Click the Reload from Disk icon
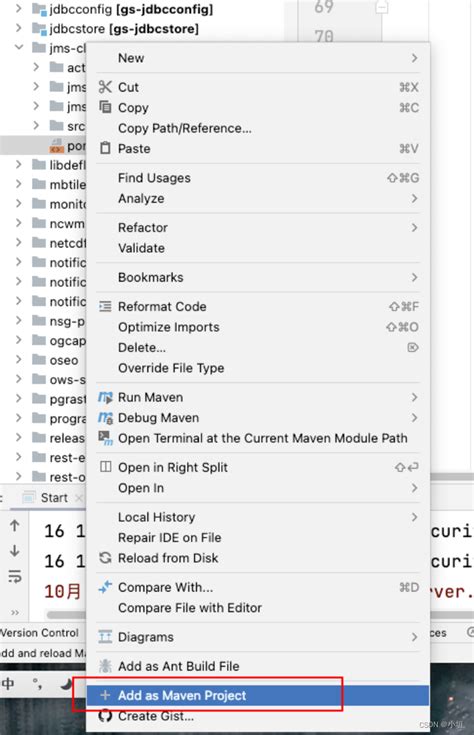Screen dimensions: 474x735 105,558
